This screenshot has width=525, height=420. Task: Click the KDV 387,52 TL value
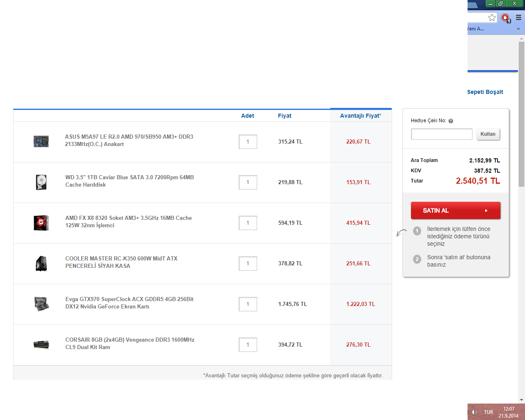point(487,171)
